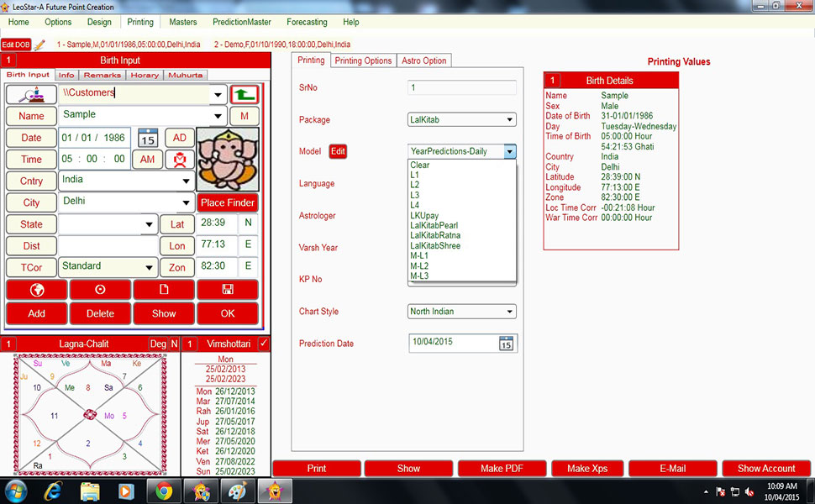Image resolution: width=815 pixels, height=504 pixels.
Task: Click the Show Account button
Action: click(x=766, y=469)
